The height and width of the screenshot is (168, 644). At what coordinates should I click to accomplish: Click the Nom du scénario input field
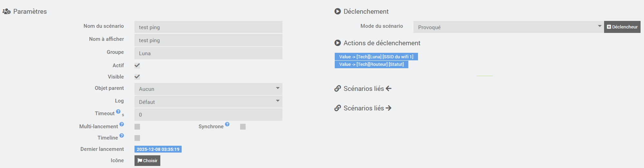(x=208, y=27)
